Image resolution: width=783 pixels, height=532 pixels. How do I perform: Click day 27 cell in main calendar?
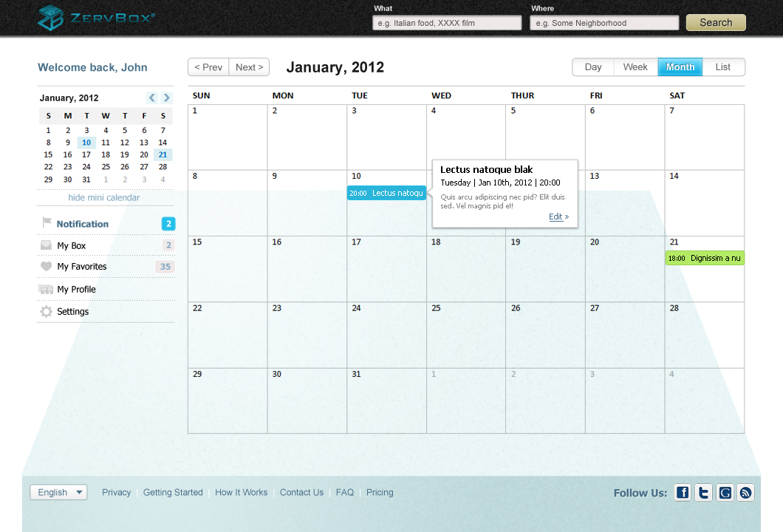pyautogui.click(x=625, y=335)
